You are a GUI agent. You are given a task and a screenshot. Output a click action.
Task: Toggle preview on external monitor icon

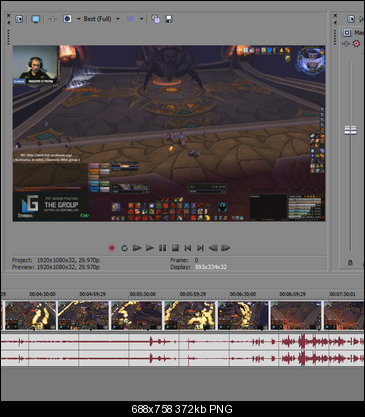pos(36,19)
